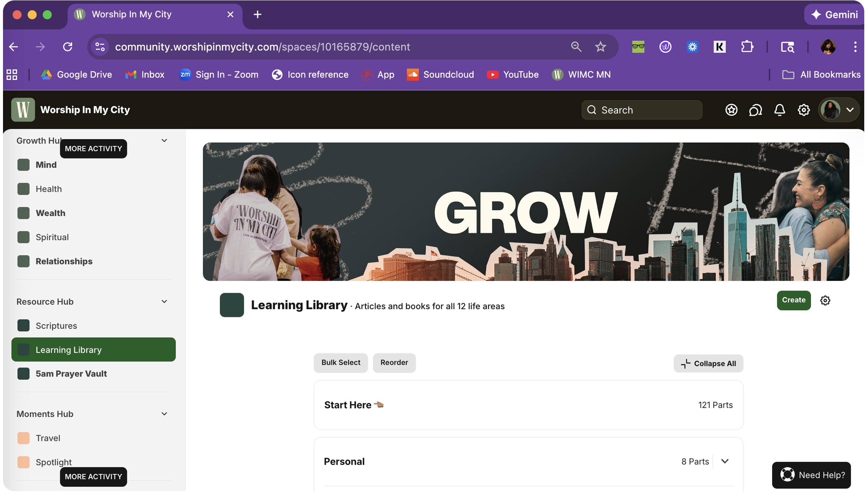868x493 pixels.
Task: Expand the Personal section chevron
Action: click(x=725, y=461)
